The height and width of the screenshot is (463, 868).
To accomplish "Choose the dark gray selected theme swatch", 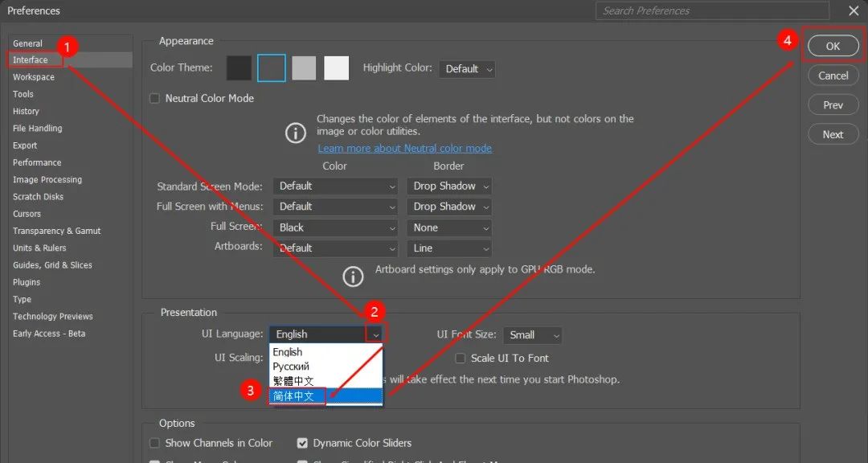I will point(272,68).
